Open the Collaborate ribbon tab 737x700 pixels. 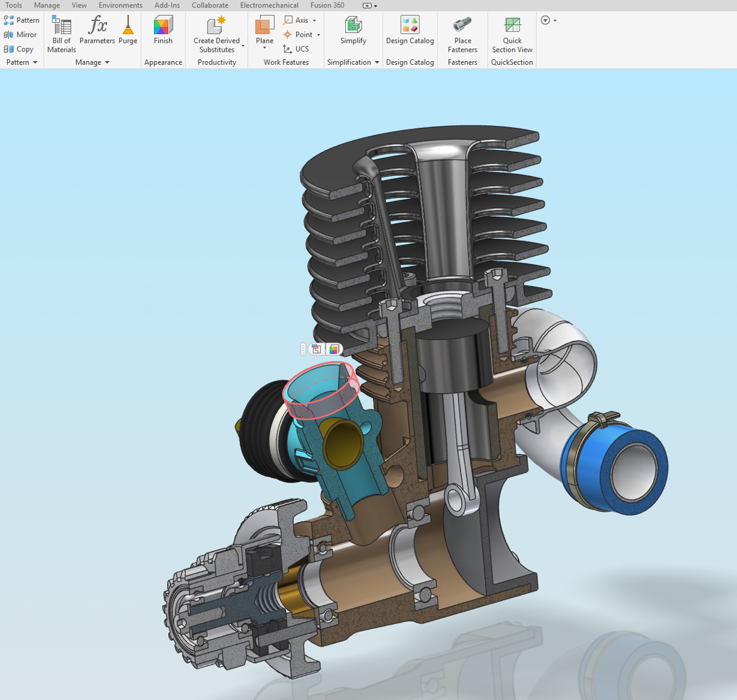[210, 5]
